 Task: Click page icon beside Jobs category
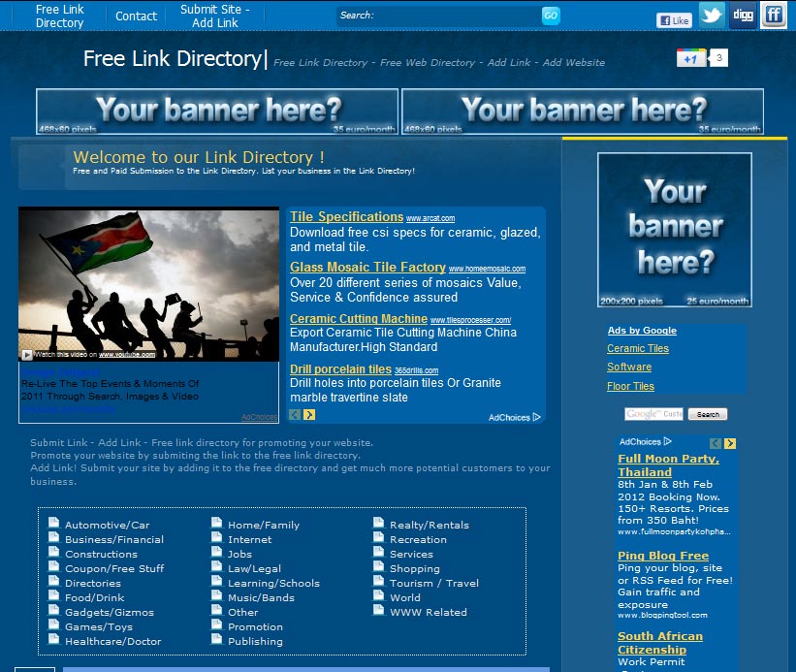(x=217, y=552)
